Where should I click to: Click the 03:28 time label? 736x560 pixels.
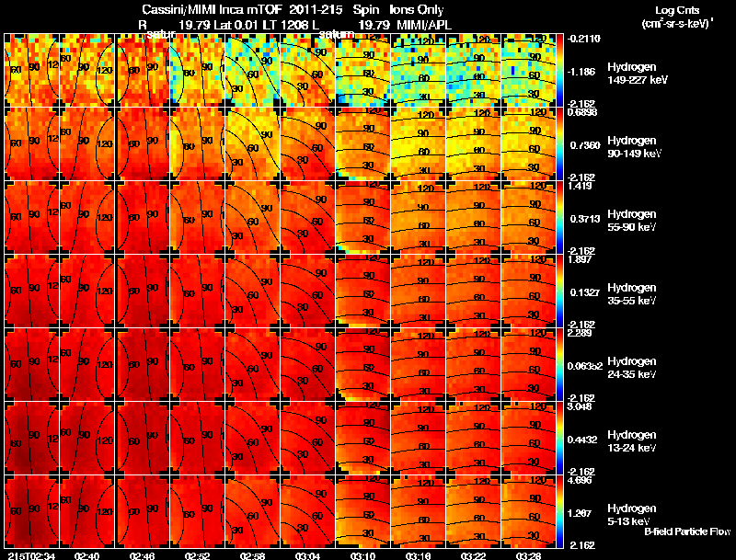[x=528, y=555]
